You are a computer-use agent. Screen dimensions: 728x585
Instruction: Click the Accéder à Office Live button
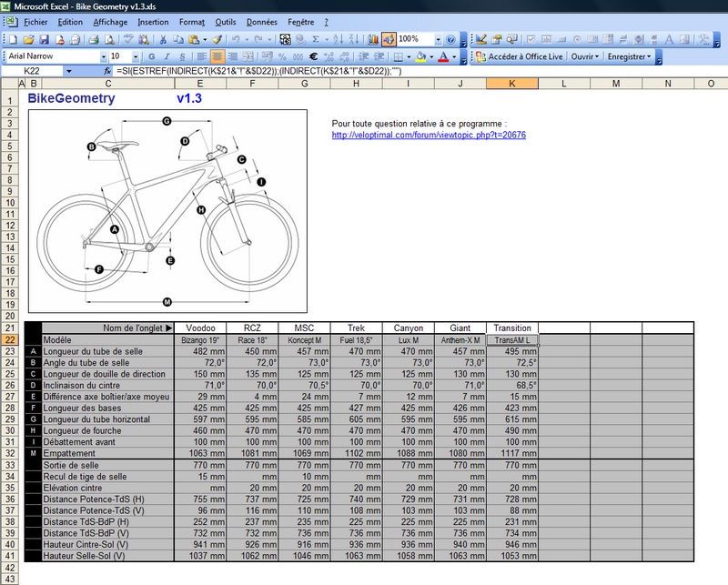point(526,56)
